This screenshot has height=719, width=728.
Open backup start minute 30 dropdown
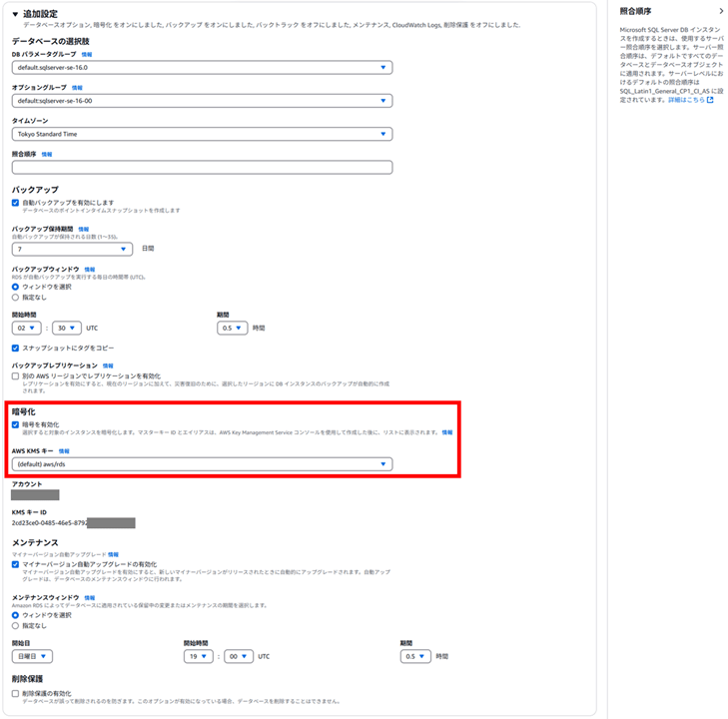coord(67,329)
